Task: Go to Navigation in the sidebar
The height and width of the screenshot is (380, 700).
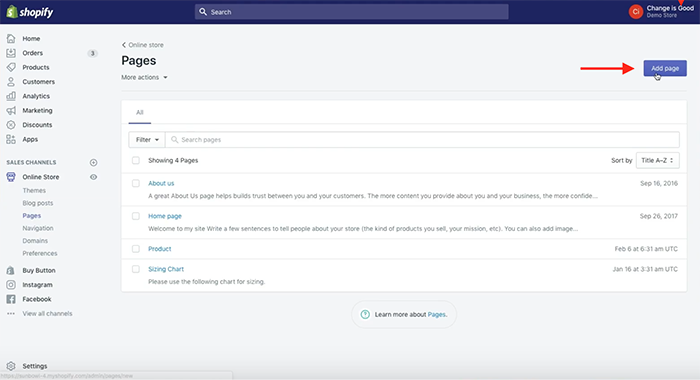Action: [x=38, y=228]
